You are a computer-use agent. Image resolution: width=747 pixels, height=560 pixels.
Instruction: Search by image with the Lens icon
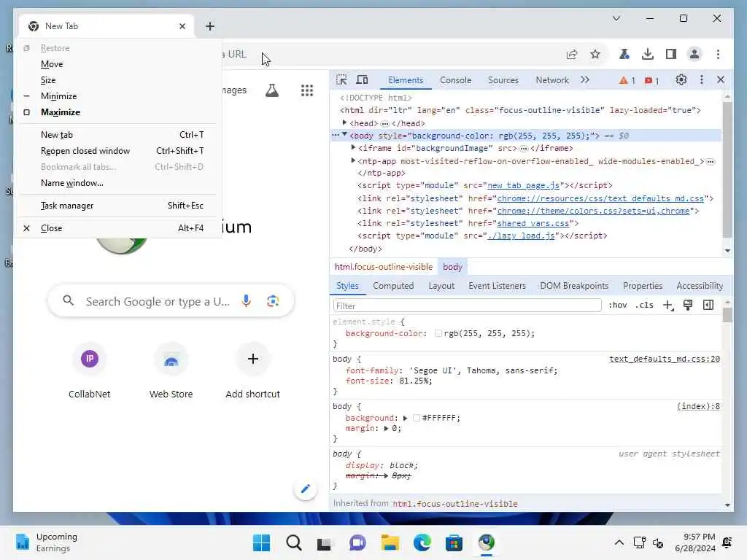coord(273,301)
